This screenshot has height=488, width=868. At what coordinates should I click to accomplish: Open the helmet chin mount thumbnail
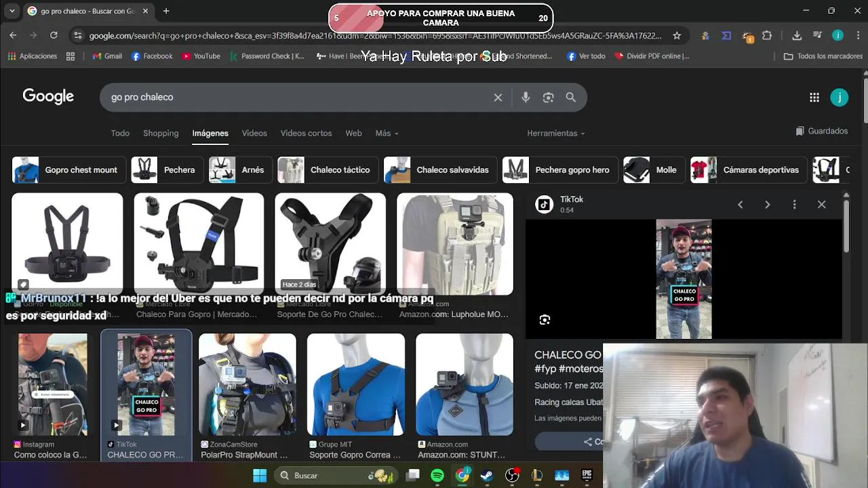330,244
